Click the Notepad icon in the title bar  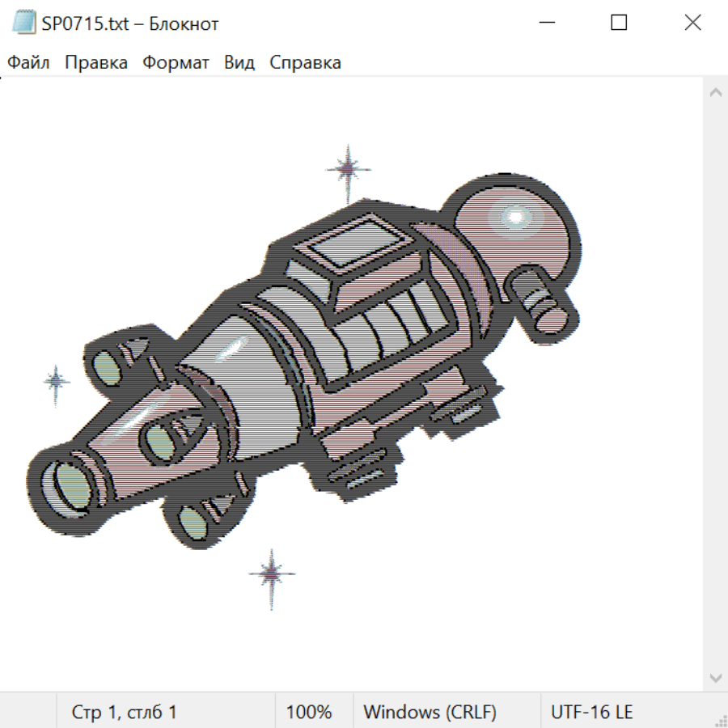click(25, 23)
